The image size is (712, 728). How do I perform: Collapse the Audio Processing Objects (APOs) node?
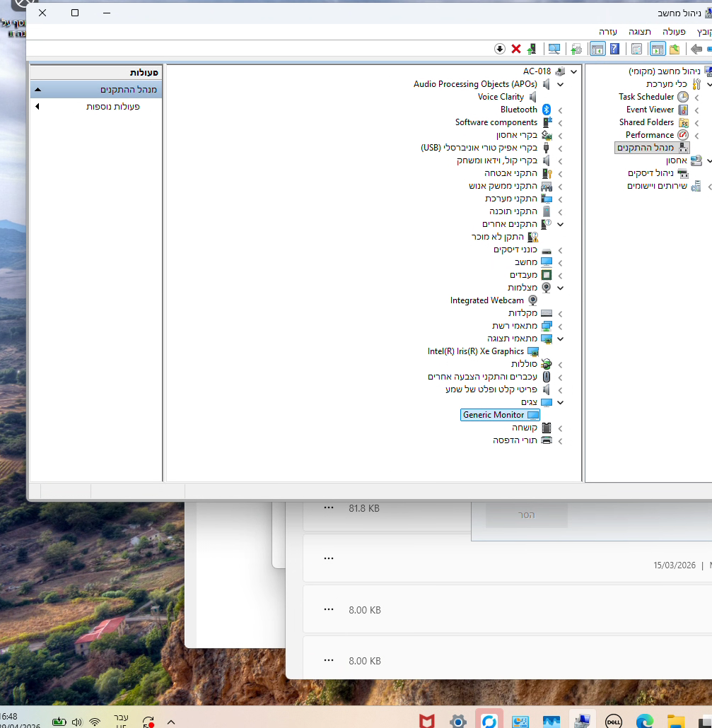tap(560, 85)
